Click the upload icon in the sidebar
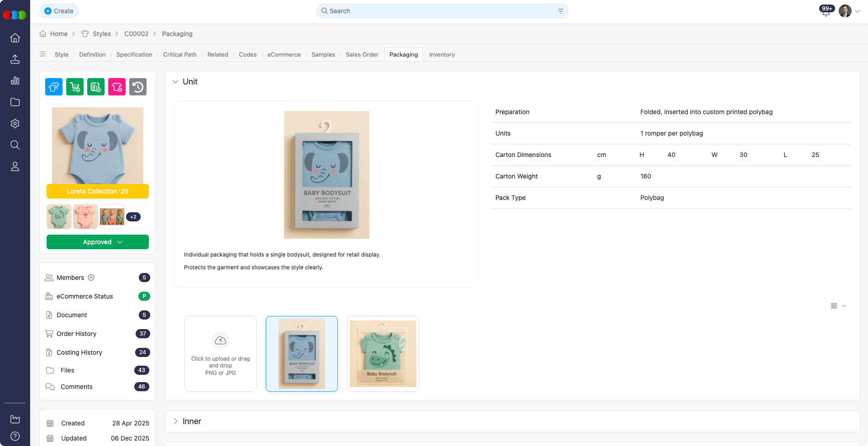This screenshot has width=868, height=446. click(15, 59)
